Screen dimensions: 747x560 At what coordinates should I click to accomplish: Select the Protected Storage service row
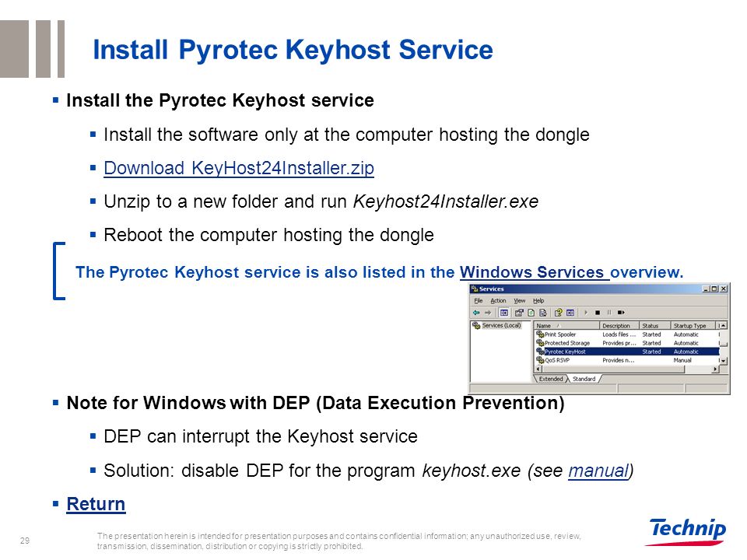(626, 343)
